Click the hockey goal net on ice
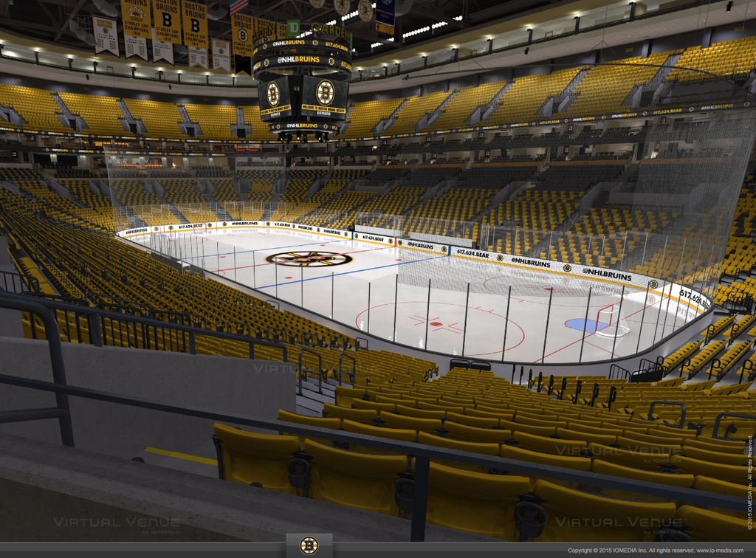Image resolution: width=756 pixels, height=558 pixels. tap(612, 321)
